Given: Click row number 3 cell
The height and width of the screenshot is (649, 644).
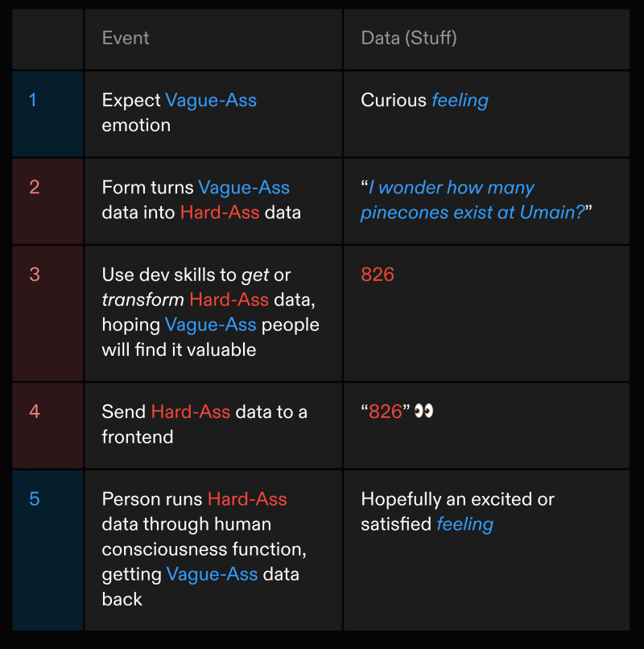Looking at the screenshot, I should [47, 313].
